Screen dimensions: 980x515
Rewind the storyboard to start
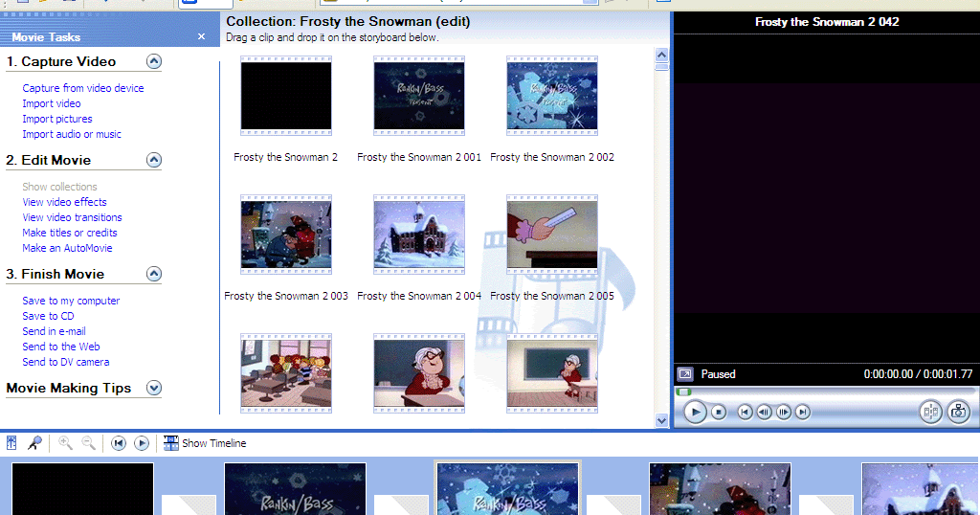118,443
